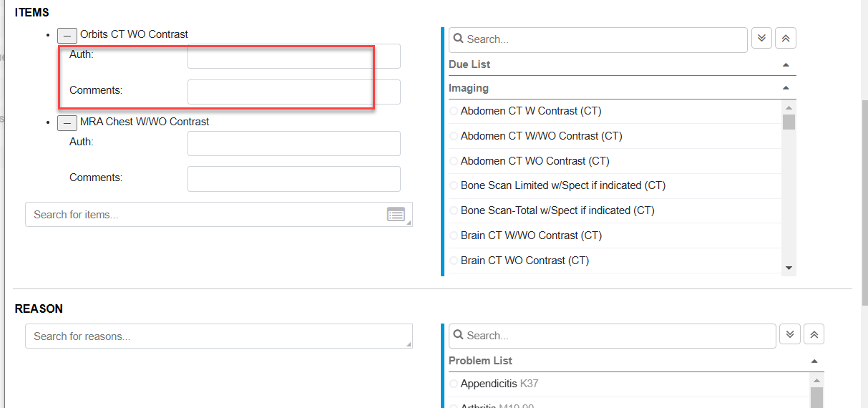The width and height of the screenshot is (868, 408).
Task: Remove the MRA Chest W/WO Contrast item
Action: (67, 122)
